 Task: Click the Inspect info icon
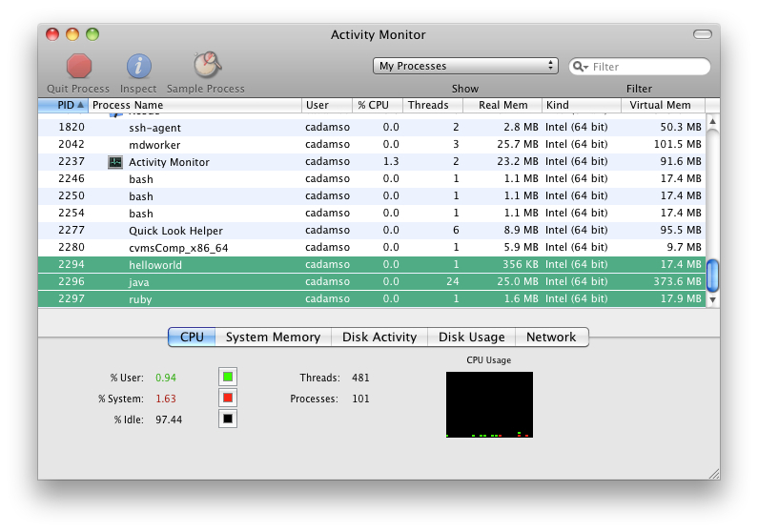139,66
